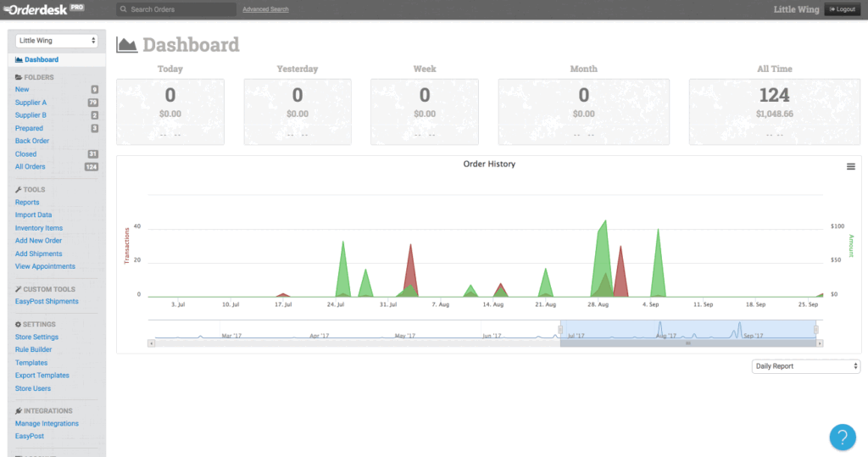
Task: Go to Inventory Items in Tools
Action: pos(39,228)
